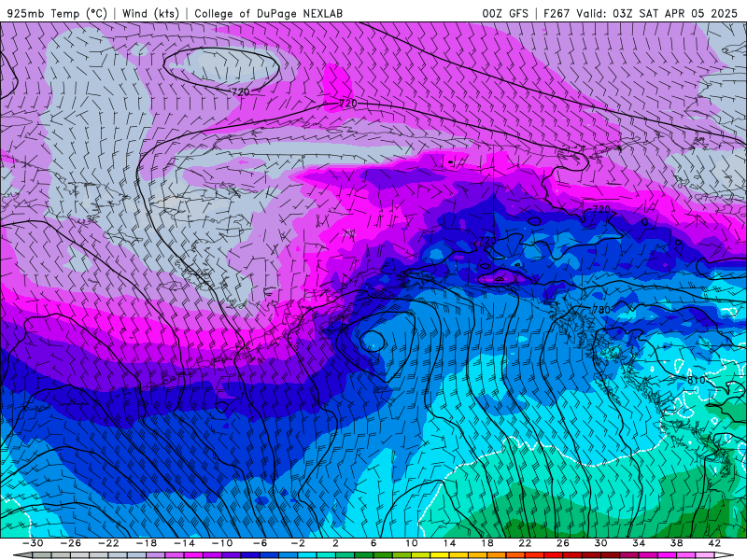This screenshot has height=560, width=747.
Task: Select the positive "6" colorbar scale label
Action: pos(373,543)
